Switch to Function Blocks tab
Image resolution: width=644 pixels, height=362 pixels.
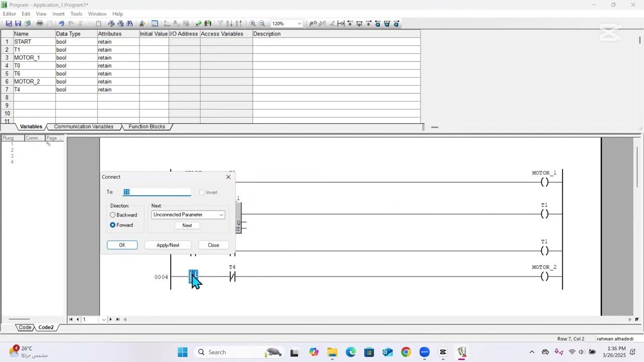click(146, 127)
